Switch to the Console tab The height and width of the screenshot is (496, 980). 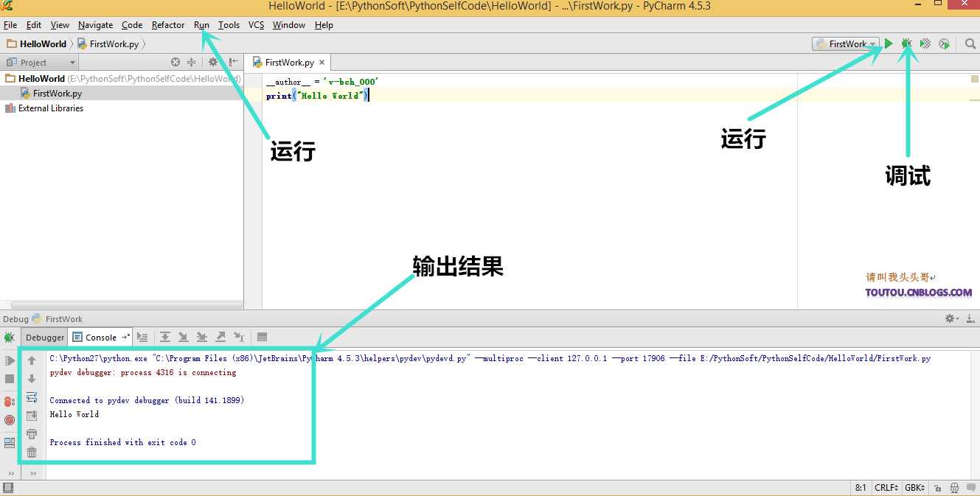101,338
